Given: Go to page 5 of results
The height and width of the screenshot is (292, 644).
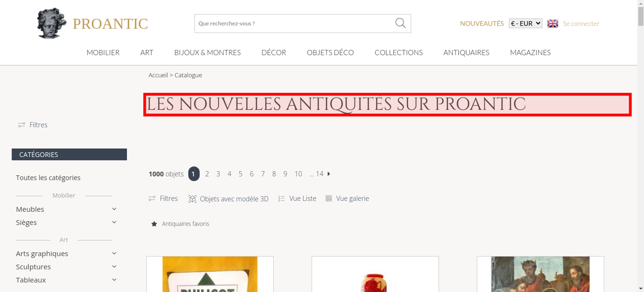Looking at the screenshot, I should pyautogui.click(x=241, y=174).
